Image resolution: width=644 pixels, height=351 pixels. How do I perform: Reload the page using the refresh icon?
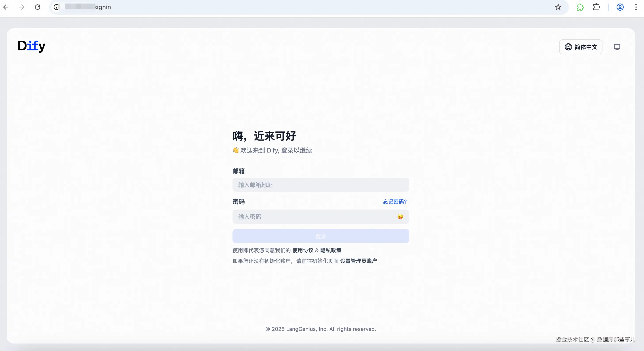pyautogui.click(x=38, y=7)
